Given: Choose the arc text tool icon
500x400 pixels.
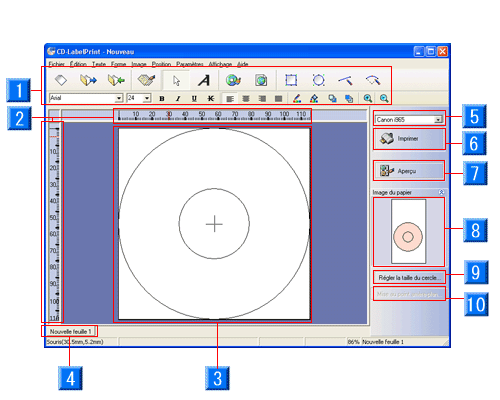Looking at the screenshot, I should tap(373, 80).
